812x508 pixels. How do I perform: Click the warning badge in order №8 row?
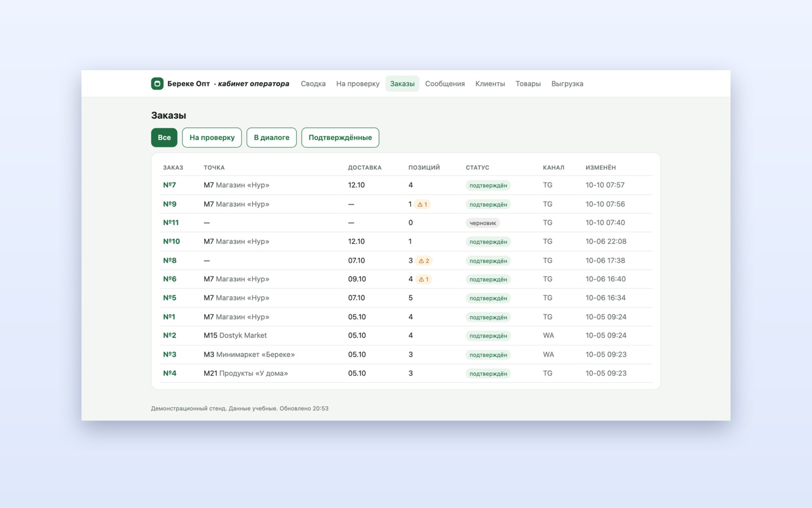tap(423, 261)
